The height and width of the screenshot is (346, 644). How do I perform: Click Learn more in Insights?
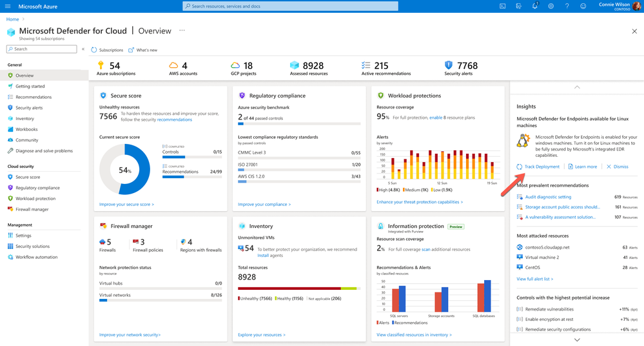pos(582,167)
